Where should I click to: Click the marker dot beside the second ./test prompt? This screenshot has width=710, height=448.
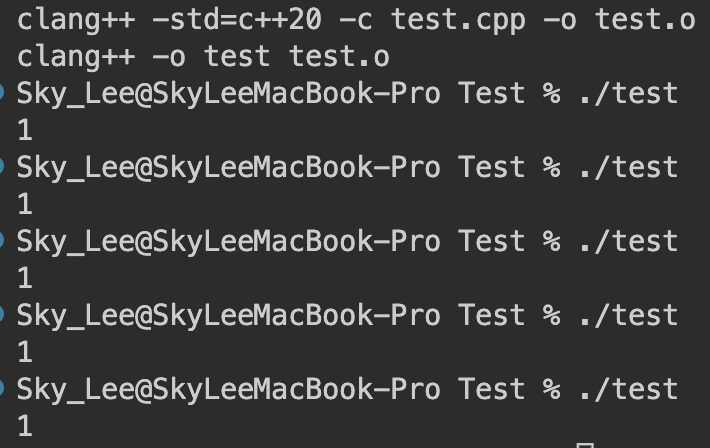[3, 167]
